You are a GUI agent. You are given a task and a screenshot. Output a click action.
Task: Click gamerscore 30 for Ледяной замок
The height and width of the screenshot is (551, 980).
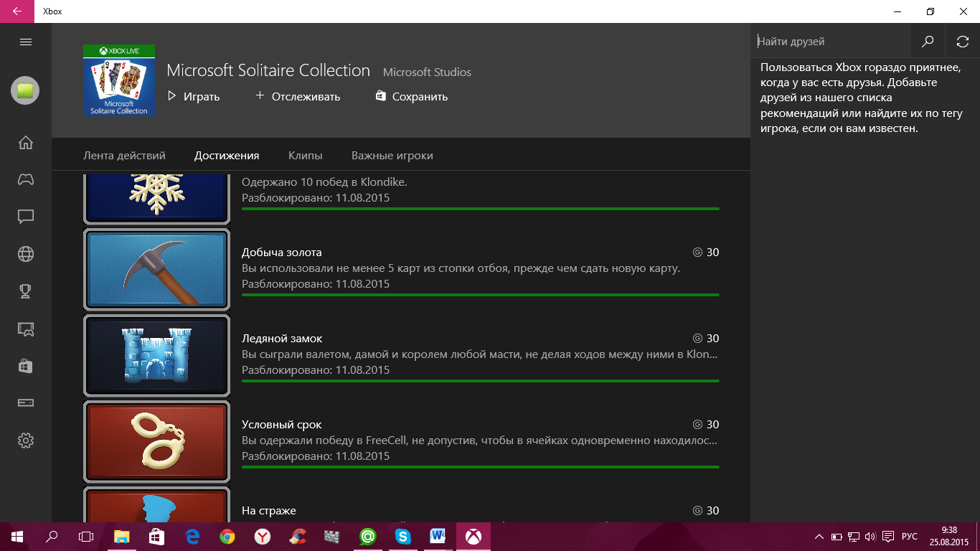coord(706,339)
